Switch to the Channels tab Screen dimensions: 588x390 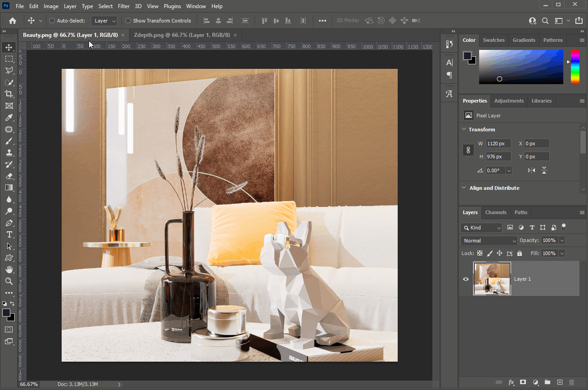[x=495, y=212]
